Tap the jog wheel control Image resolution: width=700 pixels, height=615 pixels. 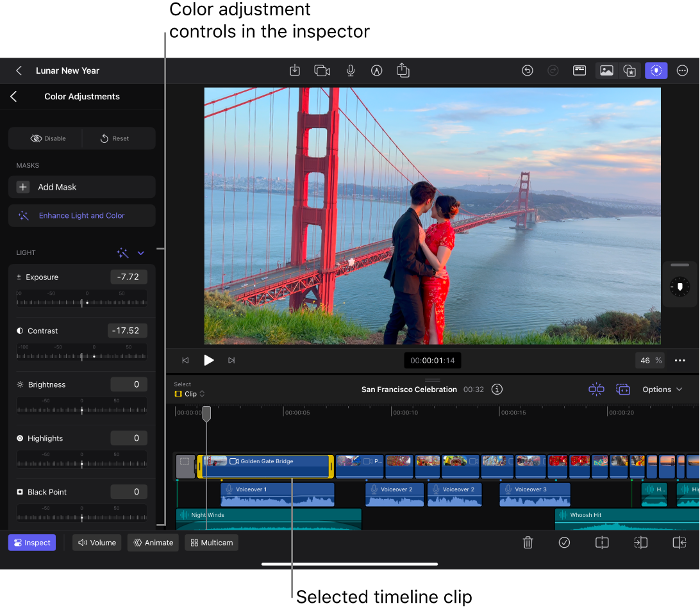tap(679, 286)
